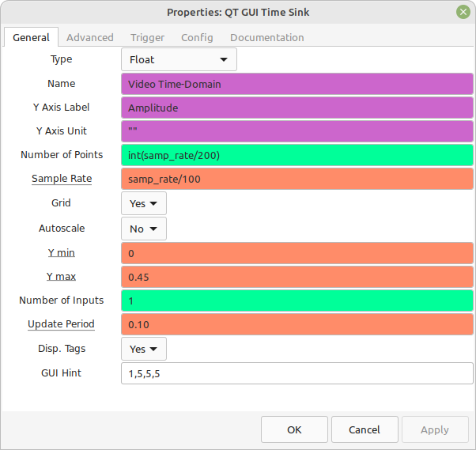Viewport: 476px width, 450px height.
Task: Click the Sample Rate value field
Action: (x=297, y=179)
